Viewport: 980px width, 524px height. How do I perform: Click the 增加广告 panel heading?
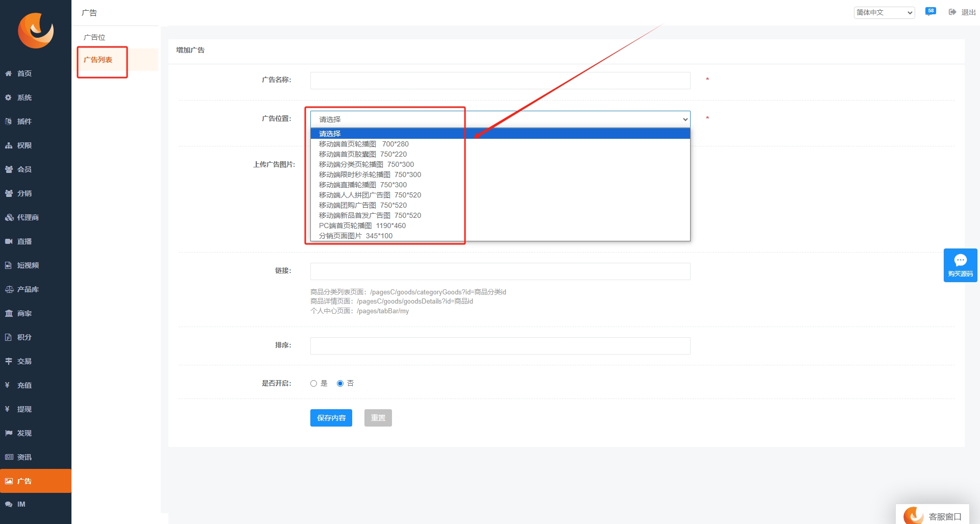coord(190,50)
